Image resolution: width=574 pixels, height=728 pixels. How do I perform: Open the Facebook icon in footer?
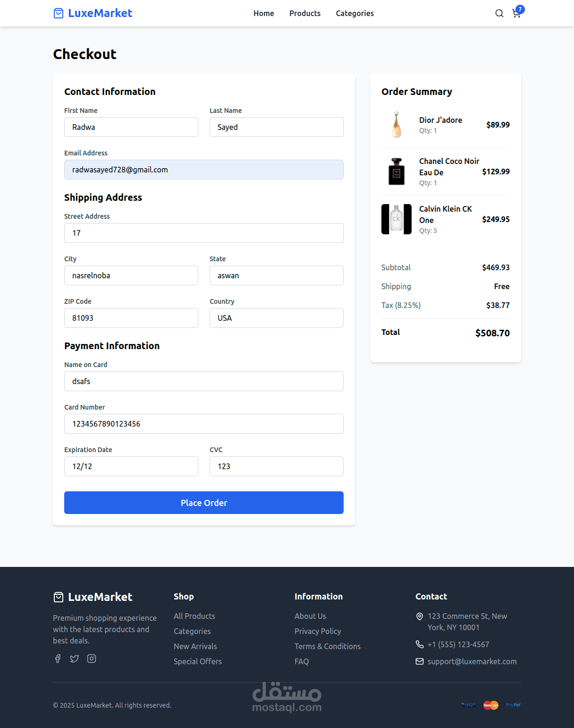(x=58, y=659)
